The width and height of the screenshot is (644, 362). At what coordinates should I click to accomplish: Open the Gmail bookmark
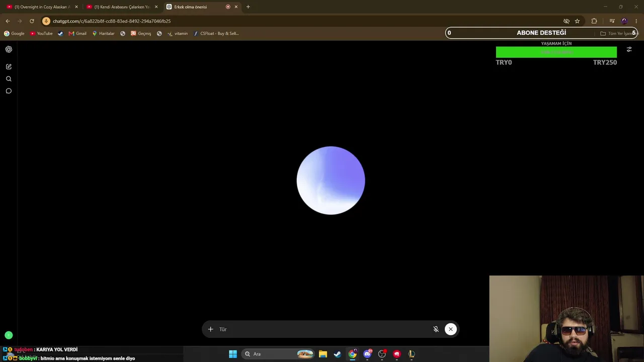point(77,34)
